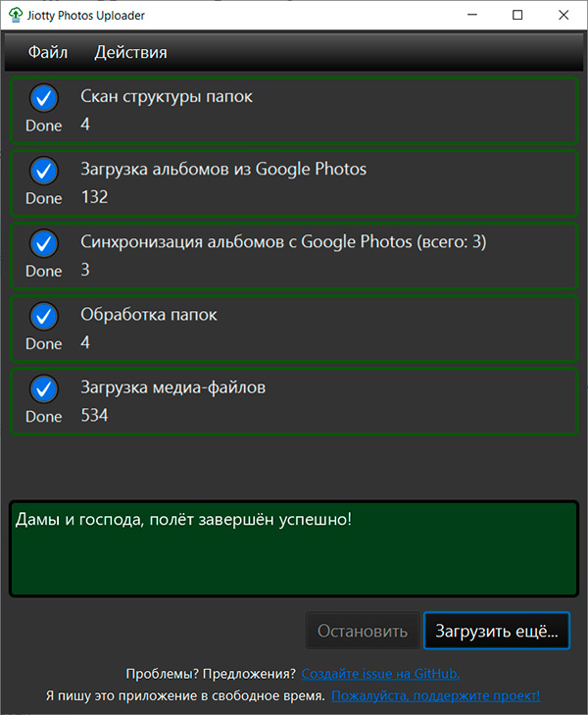Open the Действия menu
This screenshot has height=715, width=588.
(130, 52)
